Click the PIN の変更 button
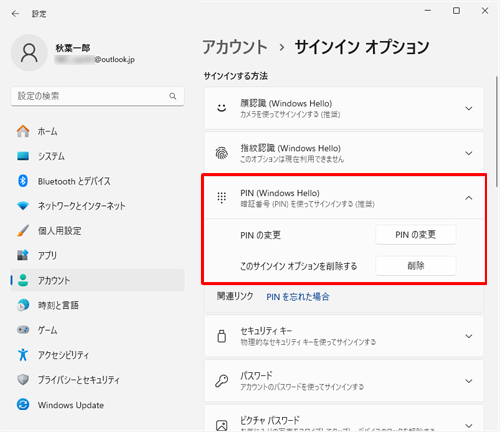The image size is (500, 432). click(x=416, y=235)
